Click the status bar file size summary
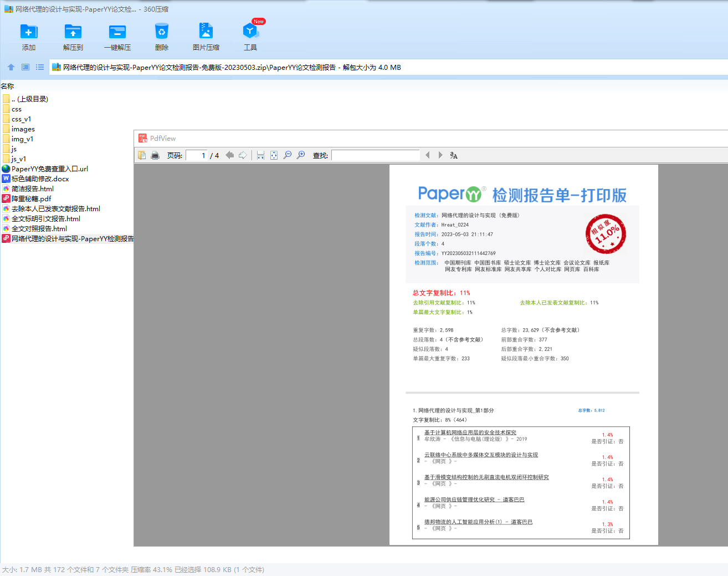 (x=133, y=570)
